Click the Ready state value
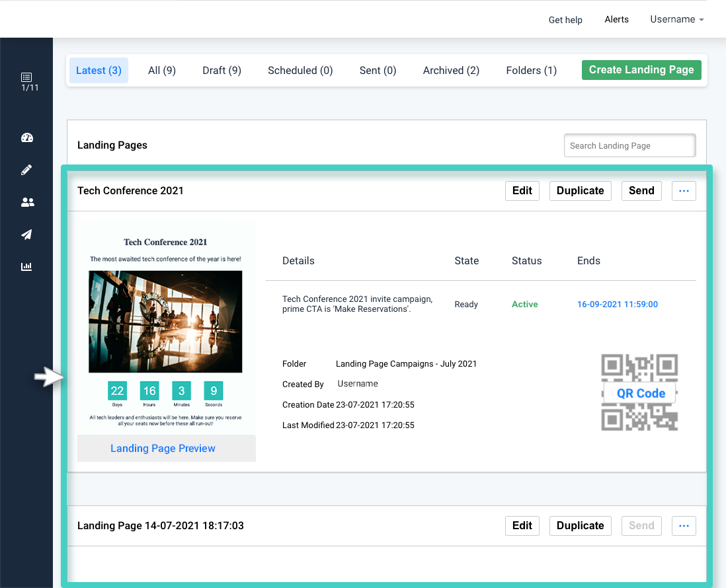The height and width of the screenshot is (588, 726). pos(465,305)
